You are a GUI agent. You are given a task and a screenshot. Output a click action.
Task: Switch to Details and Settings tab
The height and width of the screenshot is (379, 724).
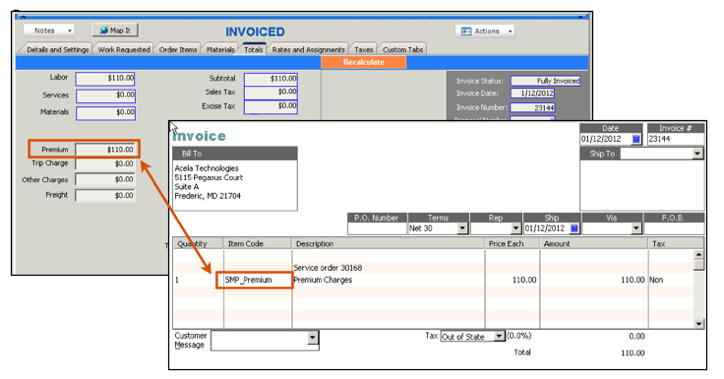(x=57, y=49)
